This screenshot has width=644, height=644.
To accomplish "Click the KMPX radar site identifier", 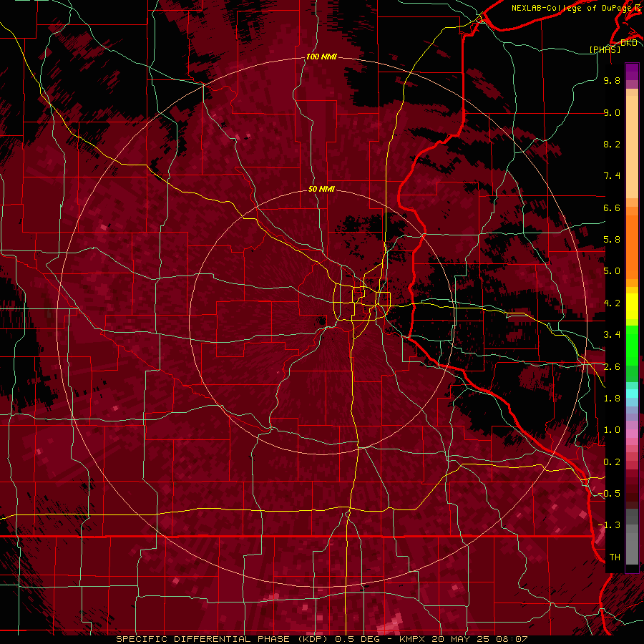I will point(413,639).
